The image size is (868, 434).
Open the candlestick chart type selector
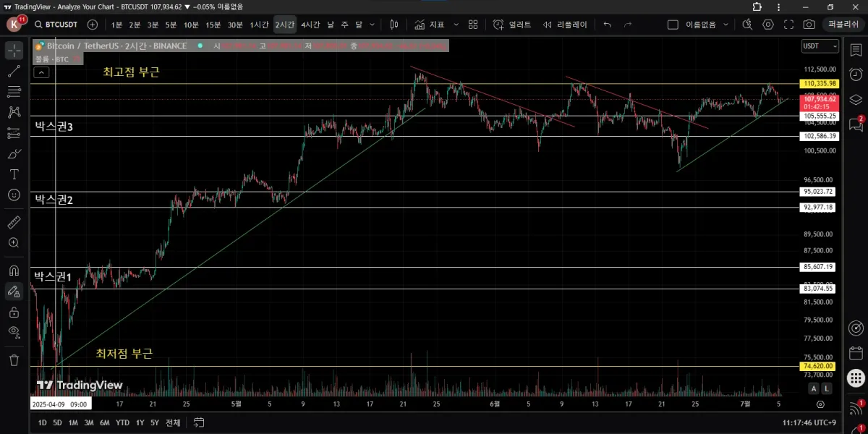(394, 25)
